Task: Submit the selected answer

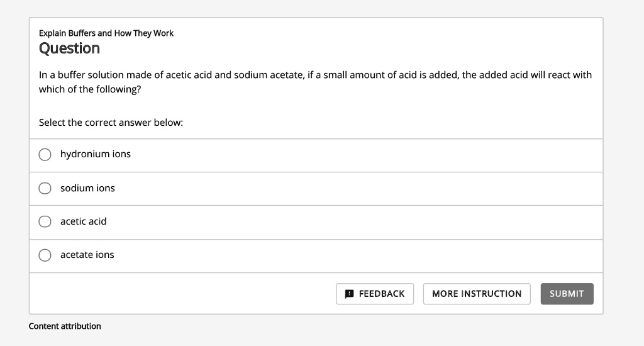Action: point(566,294)
